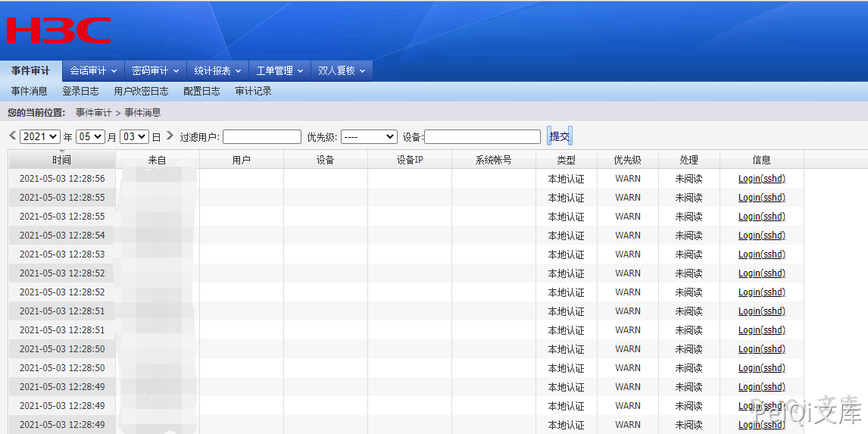
Task: Expand the 优先级 priority dropdown
Action: (x=368, y=137)
